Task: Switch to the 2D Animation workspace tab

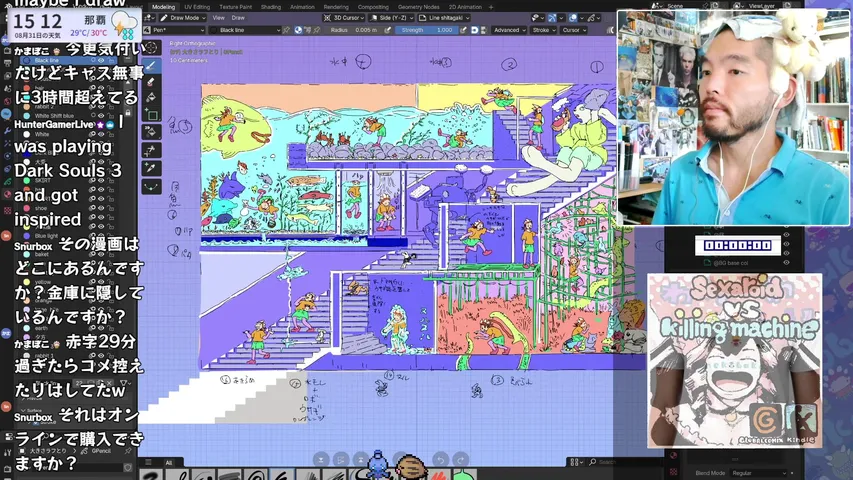Action: 465,7
